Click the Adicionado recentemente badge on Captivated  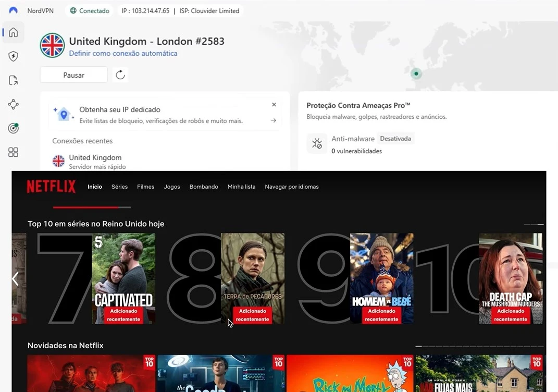coord(123,315)
